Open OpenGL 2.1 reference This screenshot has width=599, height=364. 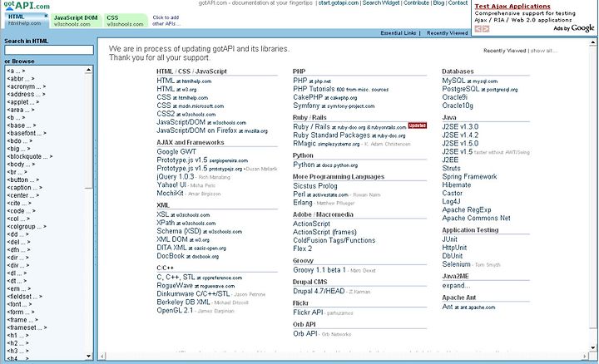(x=175, y=311)
